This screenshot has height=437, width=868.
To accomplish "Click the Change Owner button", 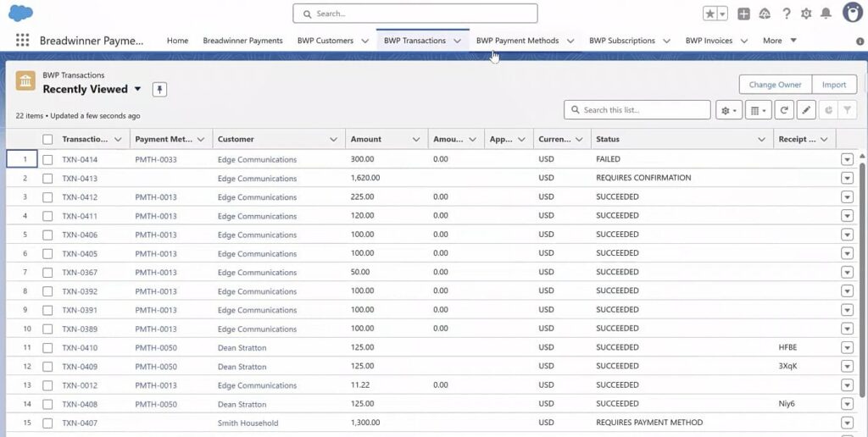I will coord(775,85).
